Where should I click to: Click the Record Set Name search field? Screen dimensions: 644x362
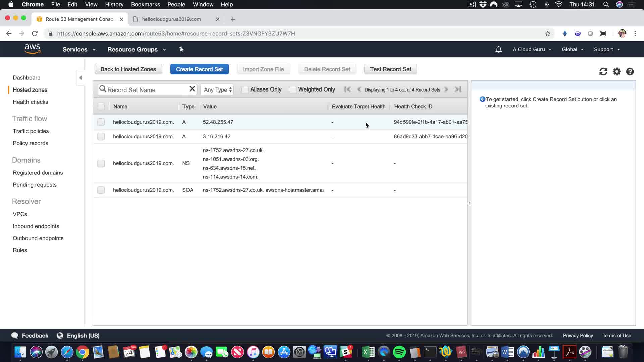tap(146, 90)
